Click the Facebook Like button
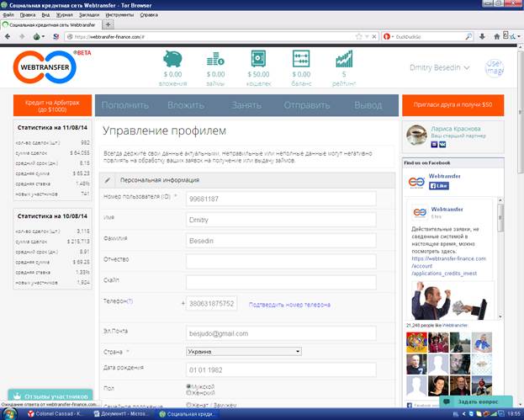The width and height of the screenshot is (524, 420). point(439,185)
